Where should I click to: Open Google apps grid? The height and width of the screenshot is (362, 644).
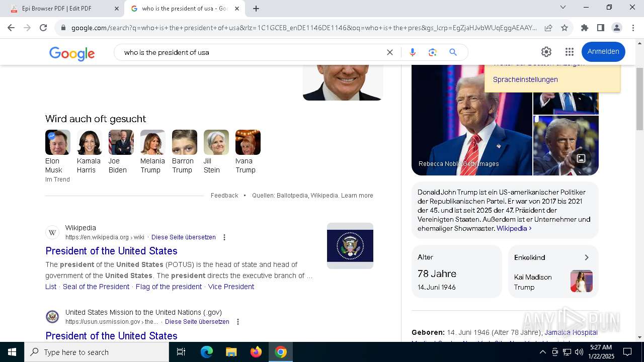point(570,52)
